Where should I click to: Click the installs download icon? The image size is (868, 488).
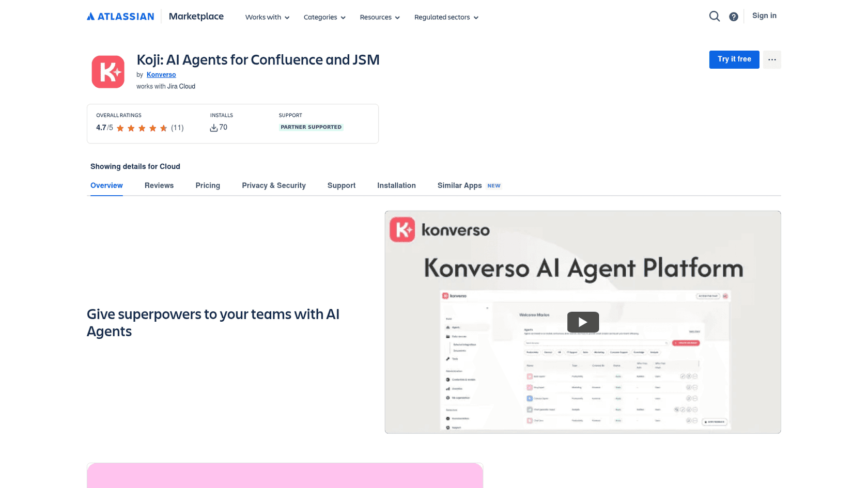[213, 128]
